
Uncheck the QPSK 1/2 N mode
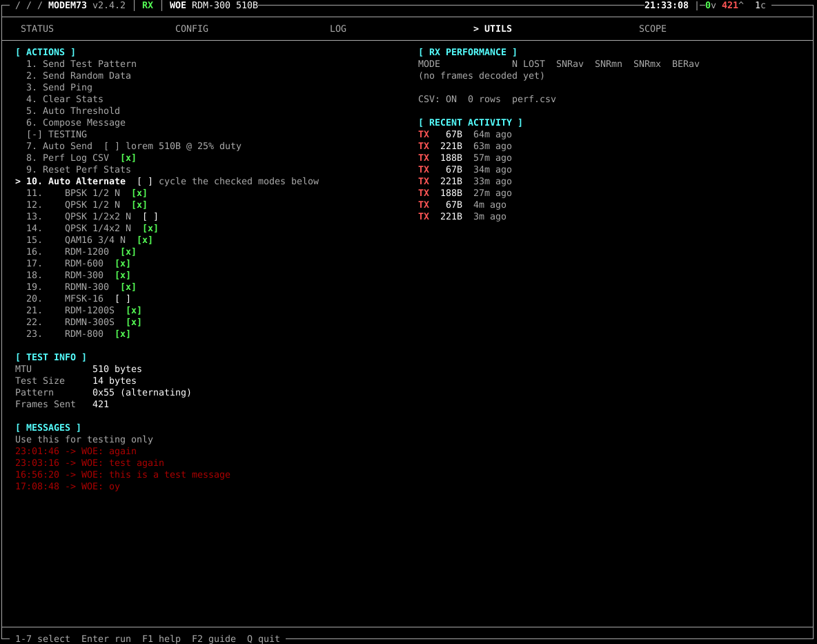coord(139,205)
